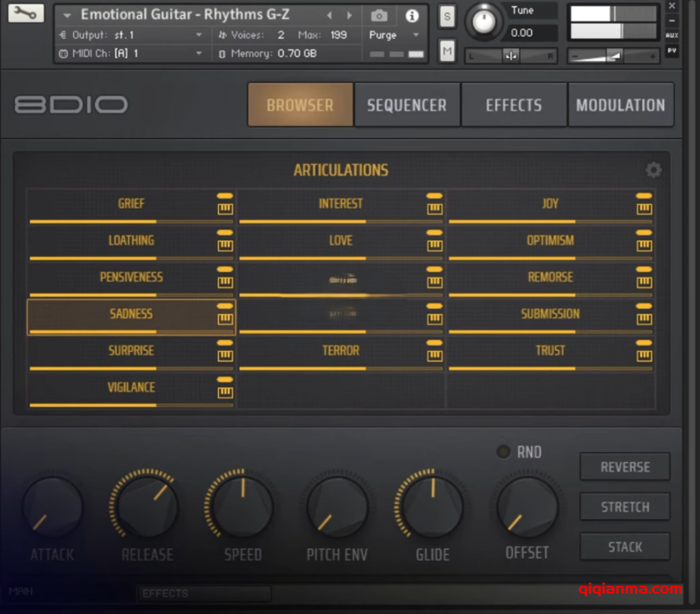Image resolution: width=700 pixels, height=614 pixels.
Task: Switch to the SEQUENCER tab
Action: 407,105
